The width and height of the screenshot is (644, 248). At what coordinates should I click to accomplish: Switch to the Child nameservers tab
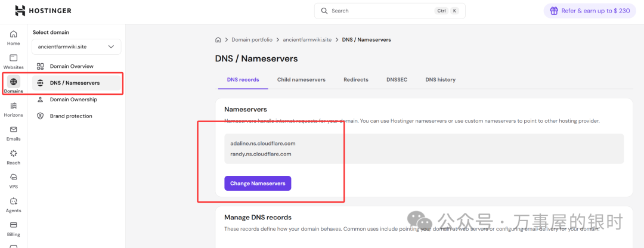[301, 79]
